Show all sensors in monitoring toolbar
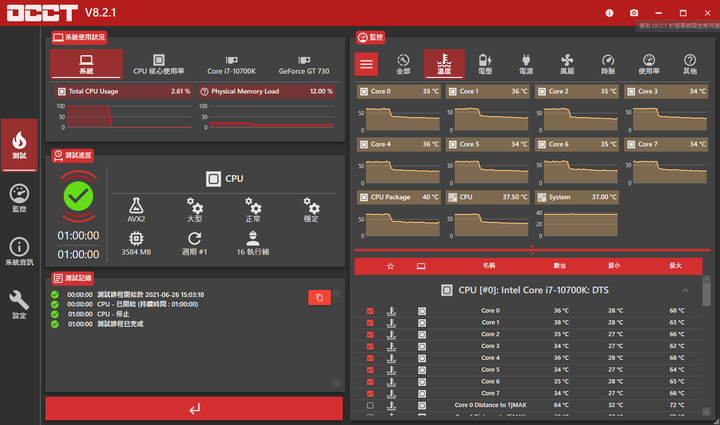 tap(403, 64)
